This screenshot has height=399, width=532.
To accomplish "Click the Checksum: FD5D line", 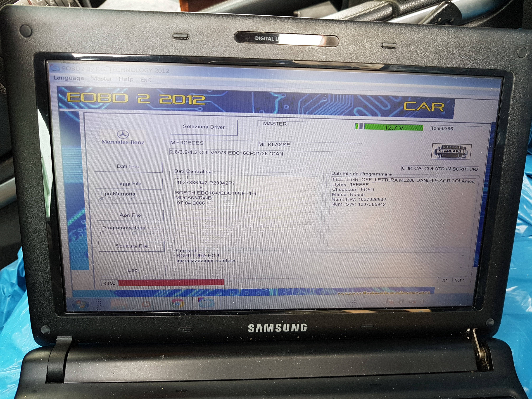I will 353,189.
